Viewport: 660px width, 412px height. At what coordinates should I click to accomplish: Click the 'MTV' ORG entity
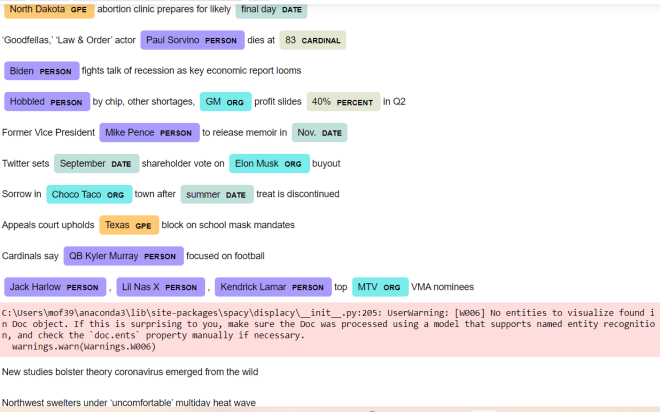tap(380, 287)
